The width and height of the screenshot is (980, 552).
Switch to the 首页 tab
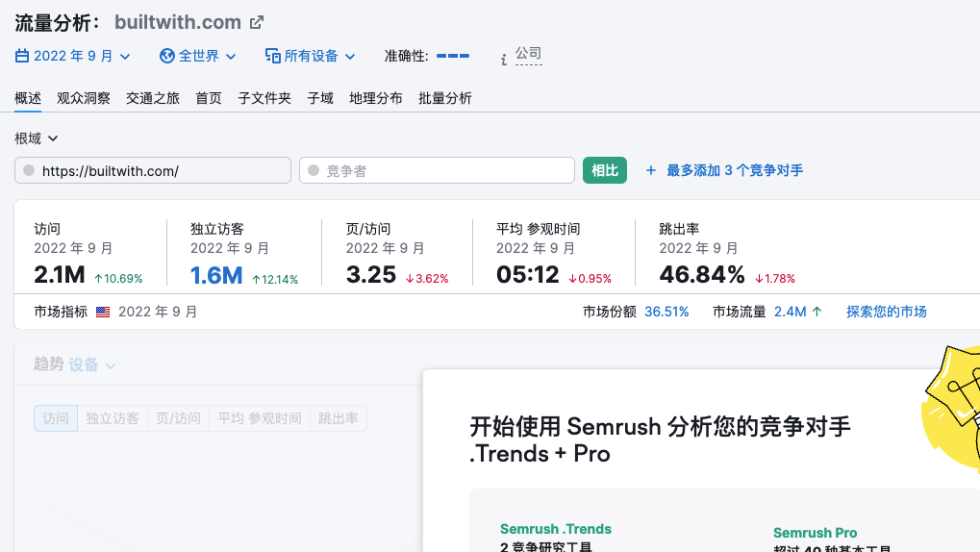click(208, 98)
